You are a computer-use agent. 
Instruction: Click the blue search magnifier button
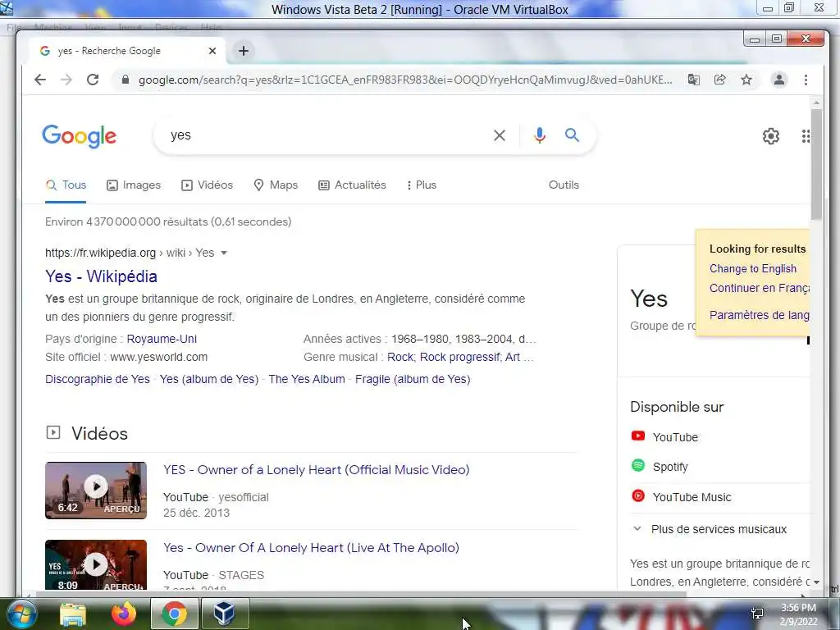572,135
